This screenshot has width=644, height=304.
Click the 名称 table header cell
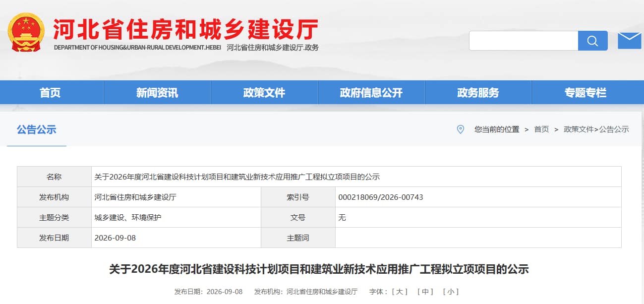(54, 177)
